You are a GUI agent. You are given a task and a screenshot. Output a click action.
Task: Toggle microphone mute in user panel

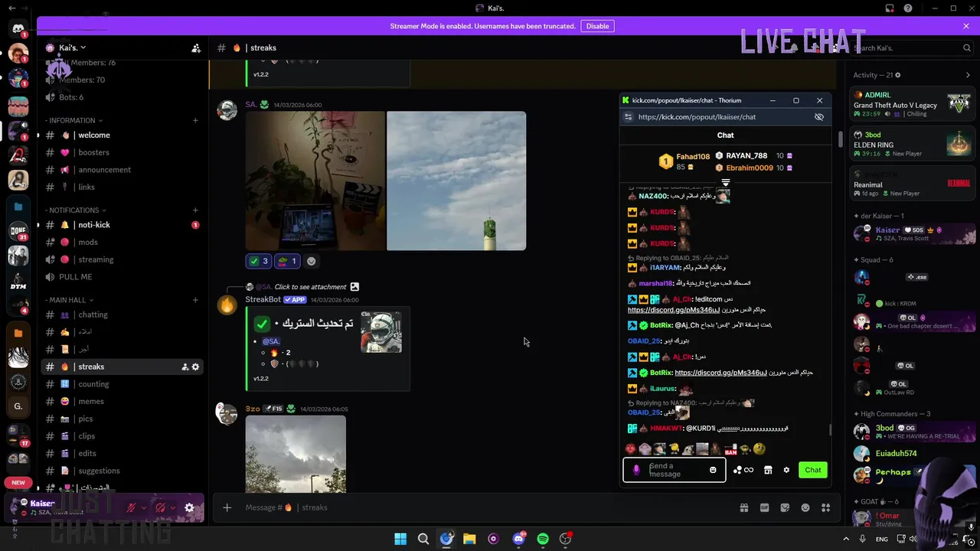(132, 507)
